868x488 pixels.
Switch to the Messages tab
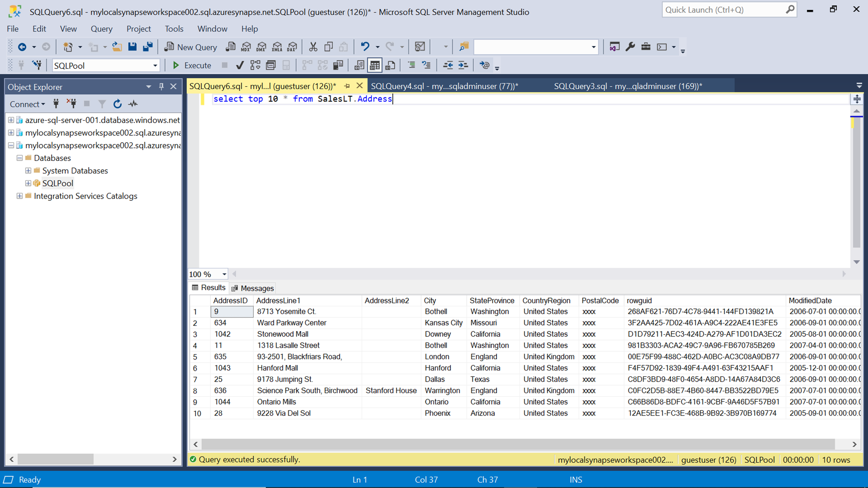253,288
